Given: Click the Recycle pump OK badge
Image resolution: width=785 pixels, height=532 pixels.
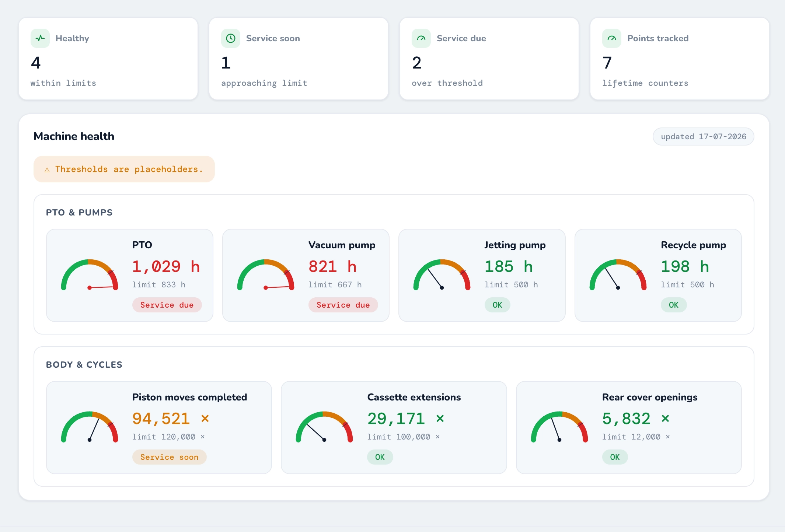Looking at the screenshot, I should (x=674, y=305).
